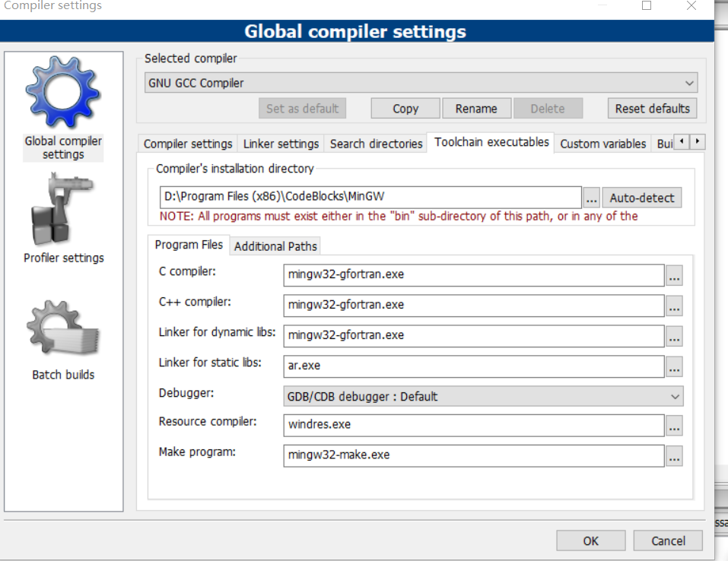
Task: Reset the compiler to default settings
Action: point(652,108)
